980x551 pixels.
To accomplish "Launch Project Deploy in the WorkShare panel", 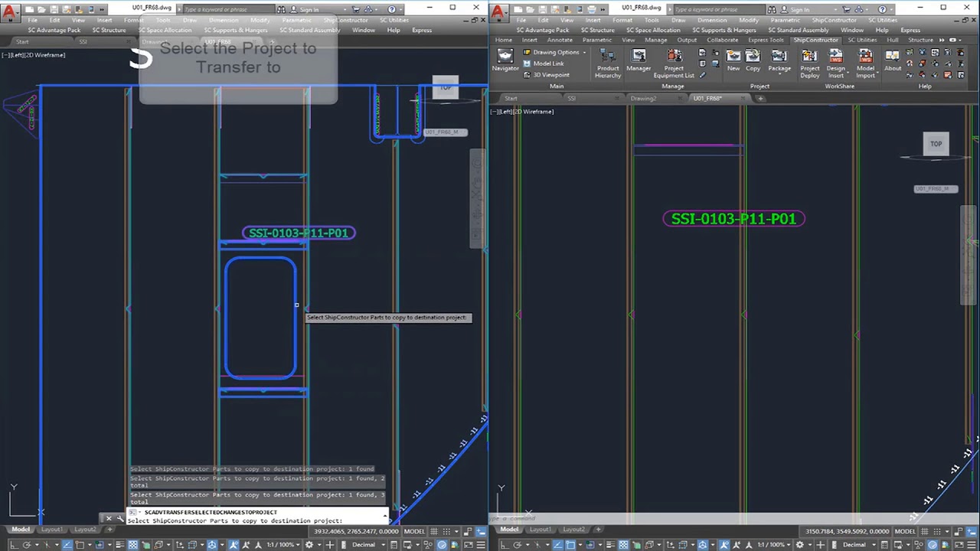I will [x=810, y=63].
